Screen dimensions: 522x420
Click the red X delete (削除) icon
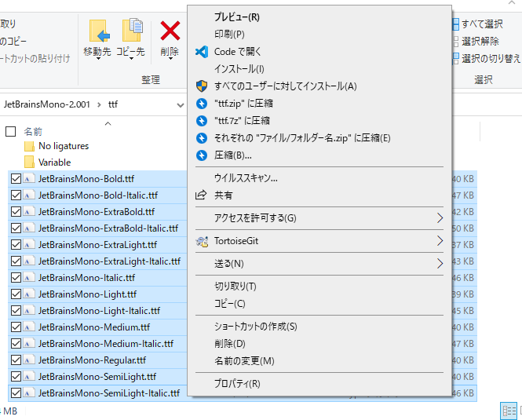pyautogui.click(x=170, y=31)
